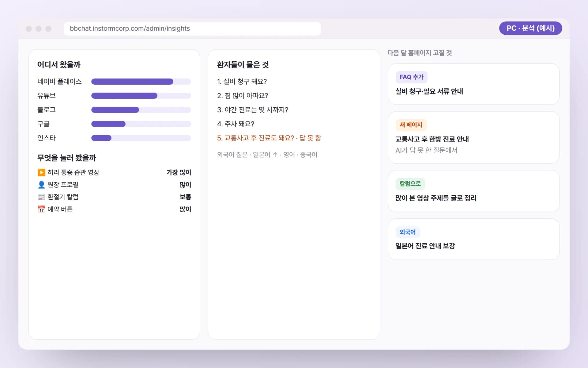This screenshot has height=368, width=588.
Task: Click the 허리 통증 습관 영상 row label
Action: pyautogui.click(x=73, y=172)
